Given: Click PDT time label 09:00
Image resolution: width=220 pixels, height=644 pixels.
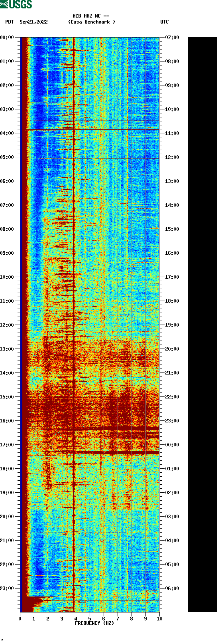Looking at the screenshot, I should coord(7,253).
